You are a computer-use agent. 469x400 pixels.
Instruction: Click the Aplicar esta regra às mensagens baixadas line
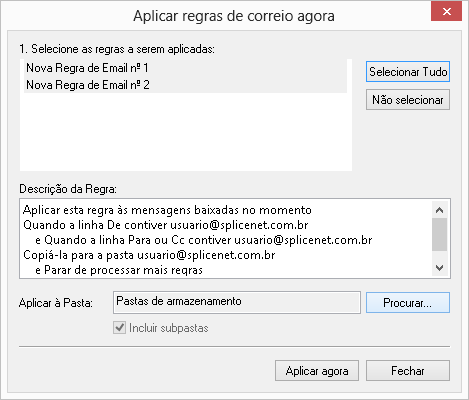(167, 210)
